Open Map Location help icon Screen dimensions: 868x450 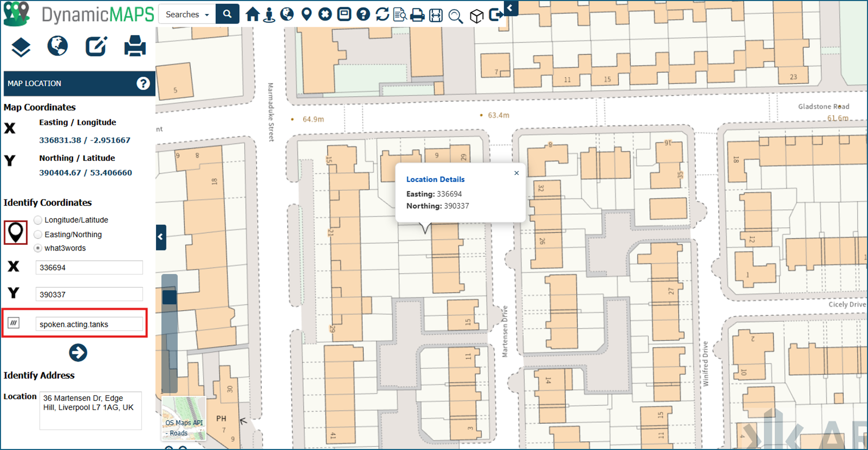[x=143, y=83]
